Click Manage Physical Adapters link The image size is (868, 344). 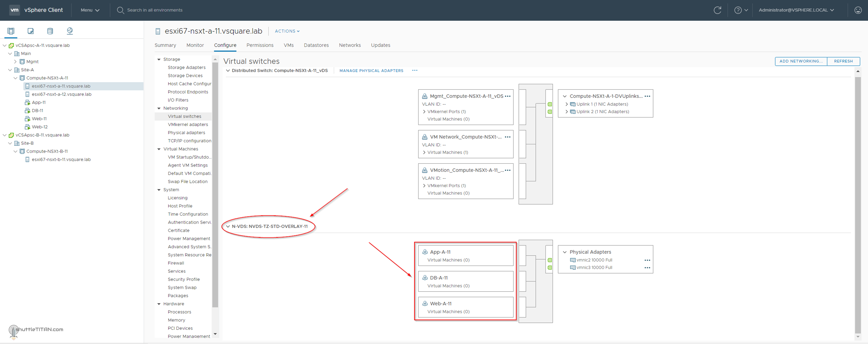click(371, 70)
